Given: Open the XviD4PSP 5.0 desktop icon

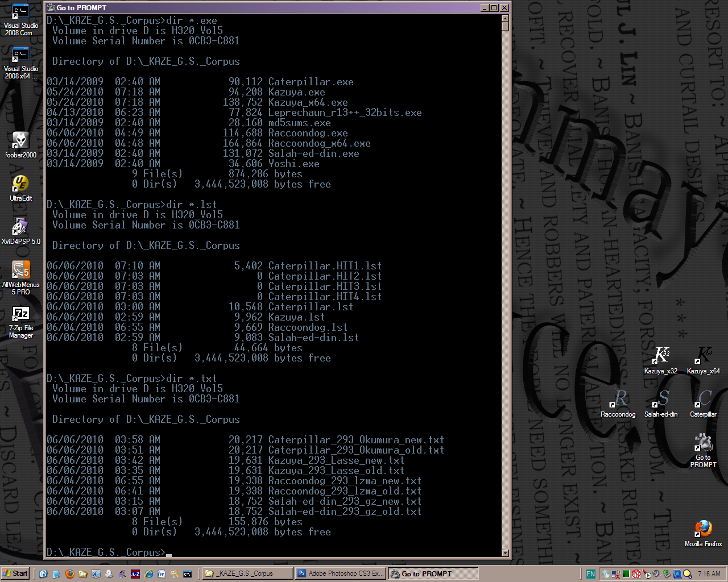Looking at the screenshot, I should (x=20, y=227).
